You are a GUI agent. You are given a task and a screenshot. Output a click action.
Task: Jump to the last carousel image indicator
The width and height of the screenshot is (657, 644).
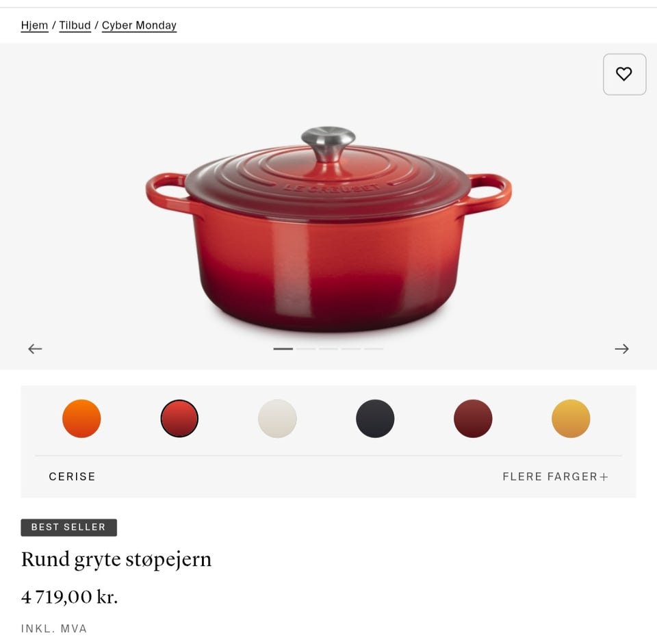pos(374,348)
